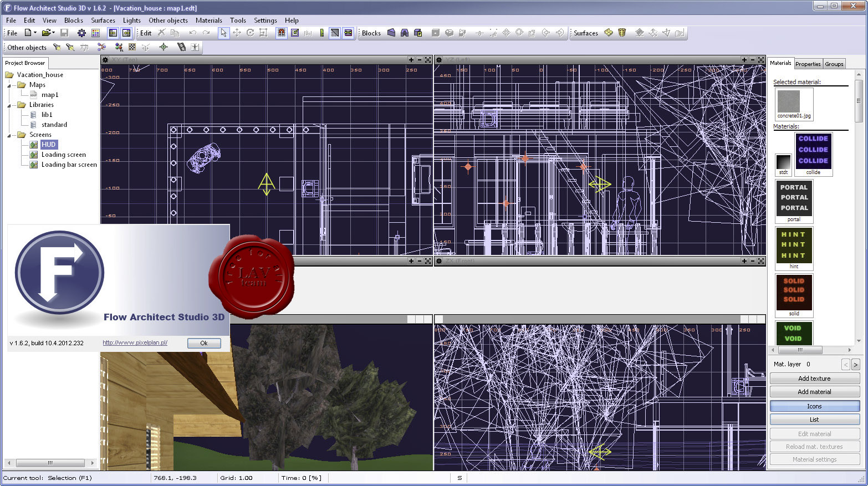Click the colored grid palette icon
Image resolution: width=868 pixels, height=486 pixels.
[x=95, y=33]
